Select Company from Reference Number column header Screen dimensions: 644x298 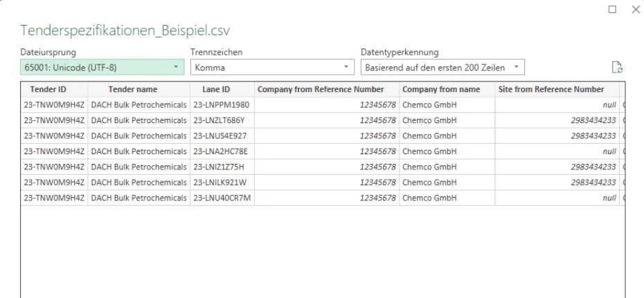click(x=327, y=89)
